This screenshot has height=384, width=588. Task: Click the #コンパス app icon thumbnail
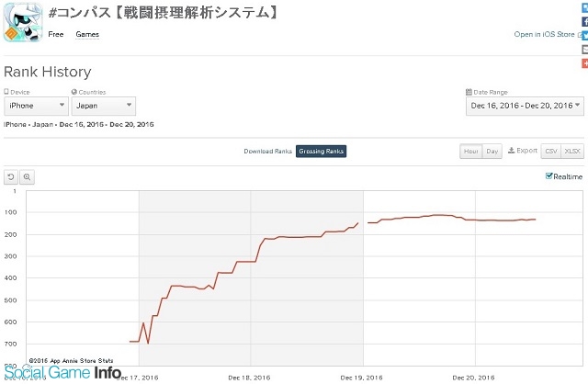click(x=23, y=22)
